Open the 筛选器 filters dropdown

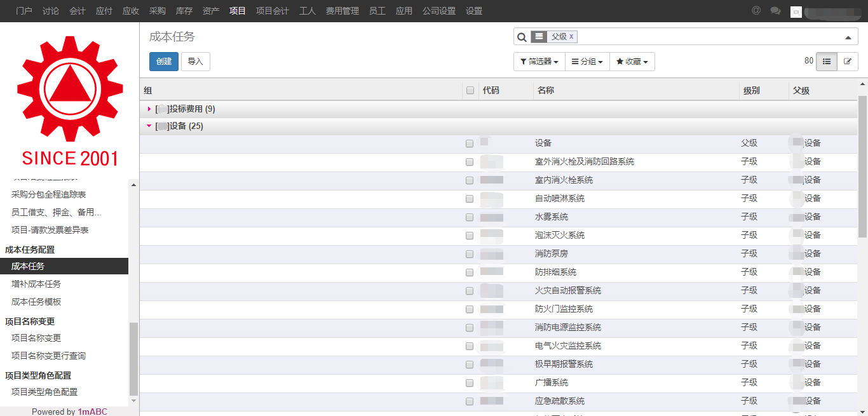[539, 62]
